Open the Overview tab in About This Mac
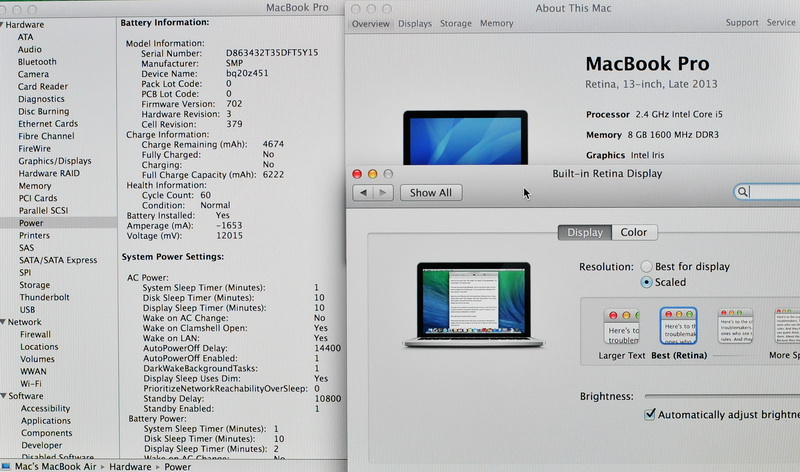The width and height of the screenshot is (800, 472). [370, 23]
